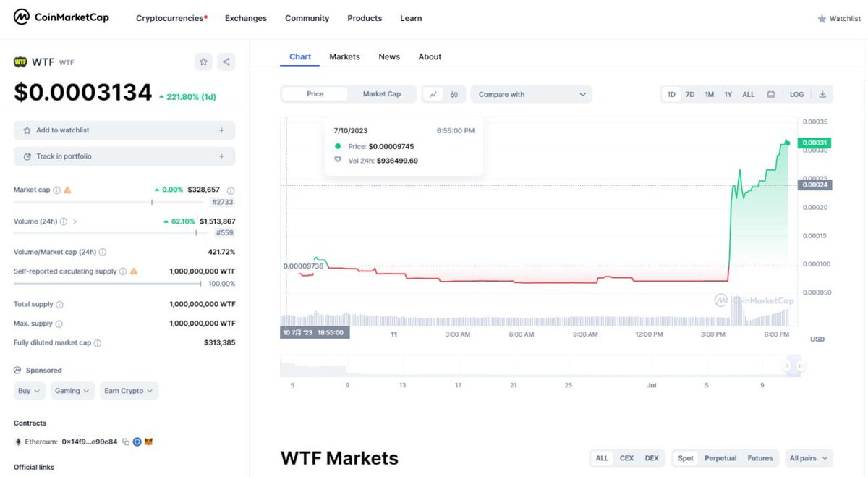
Task: Click Add to watchlist button
Action: [x=124, y=130]
